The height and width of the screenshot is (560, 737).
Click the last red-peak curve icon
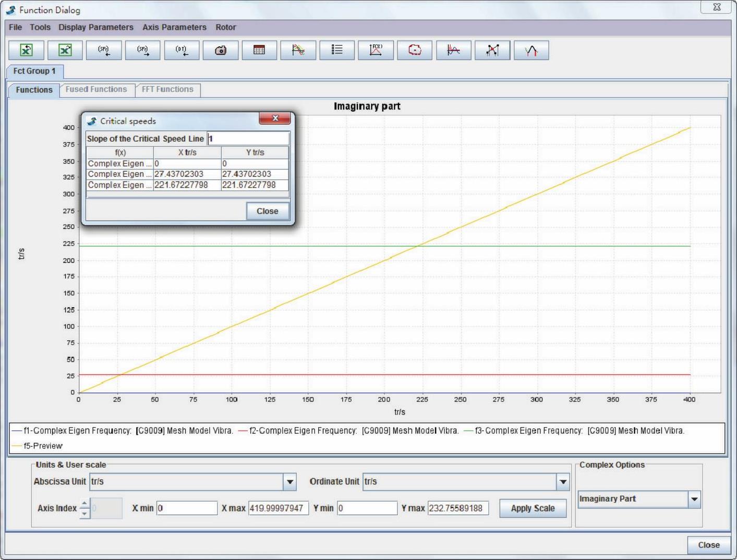pos(531,50)
